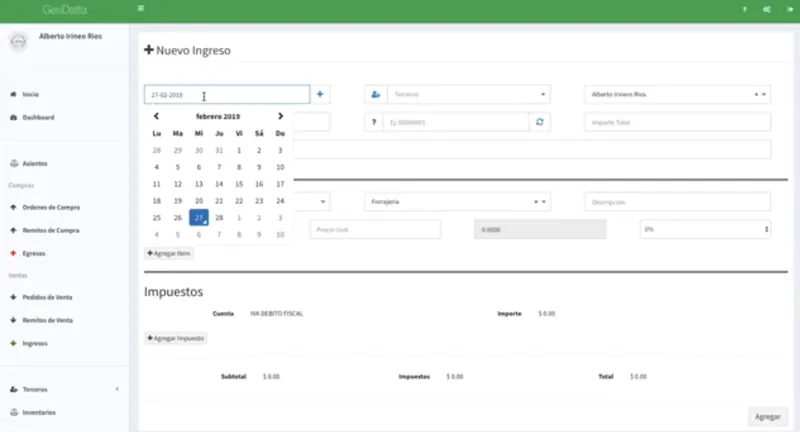Viewport: 800px width, 432px height.
Task: Click the Agregar Item button
Action: [x=169, y=253]
